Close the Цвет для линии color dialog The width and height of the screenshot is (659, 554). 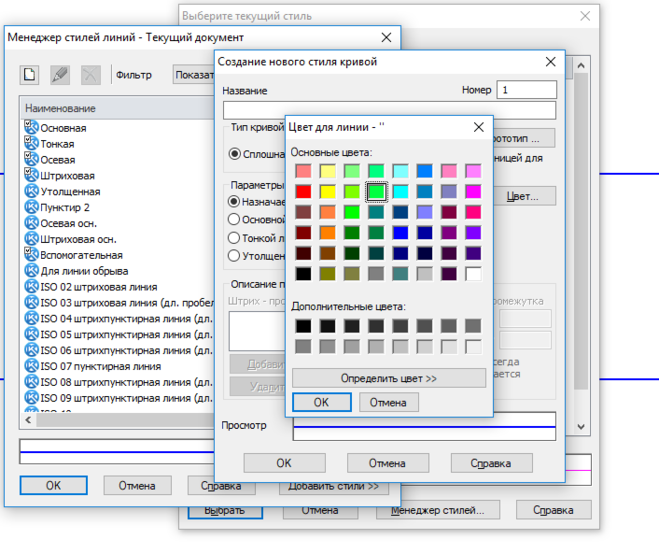[478, 126]
